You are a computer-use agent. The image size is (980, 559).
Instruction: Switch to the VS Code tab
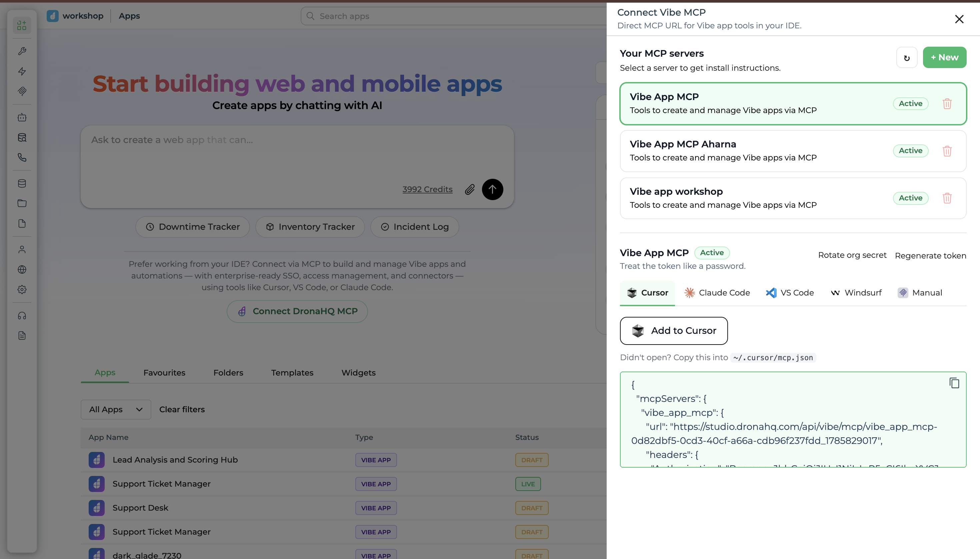pyautogui.click(x=790, y=293)
